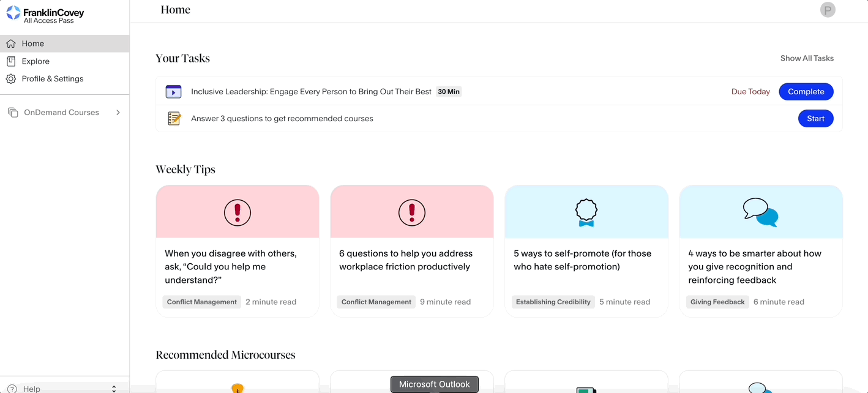Select the Conflict Management tag
The height and width of the screenshot is (393, 868).
pyautogui.click(x=201, y=302)
